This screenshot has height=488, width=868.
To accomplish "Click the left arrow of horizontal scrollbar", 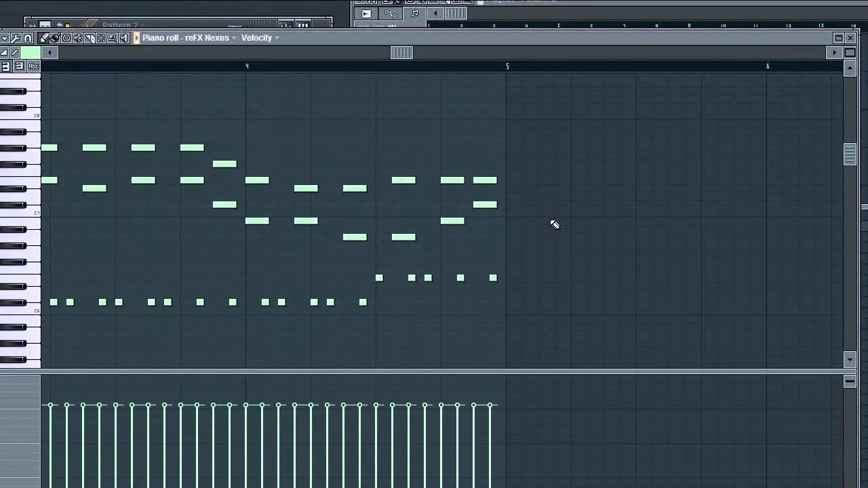I will coord(50,53).
